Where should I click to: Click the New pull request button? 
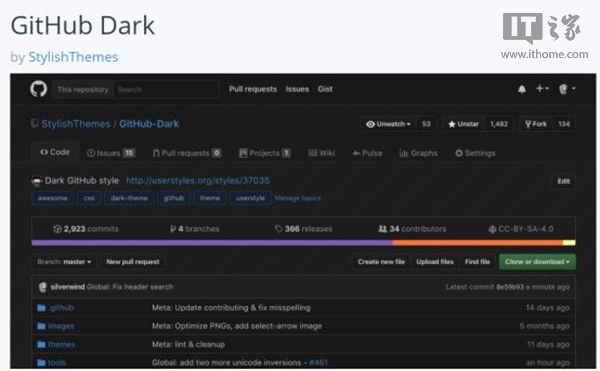coord(133,262)
